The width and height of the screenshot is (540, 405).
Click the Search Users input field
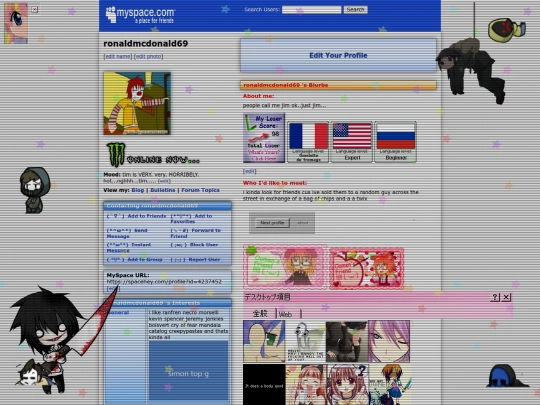pos(311,10)
